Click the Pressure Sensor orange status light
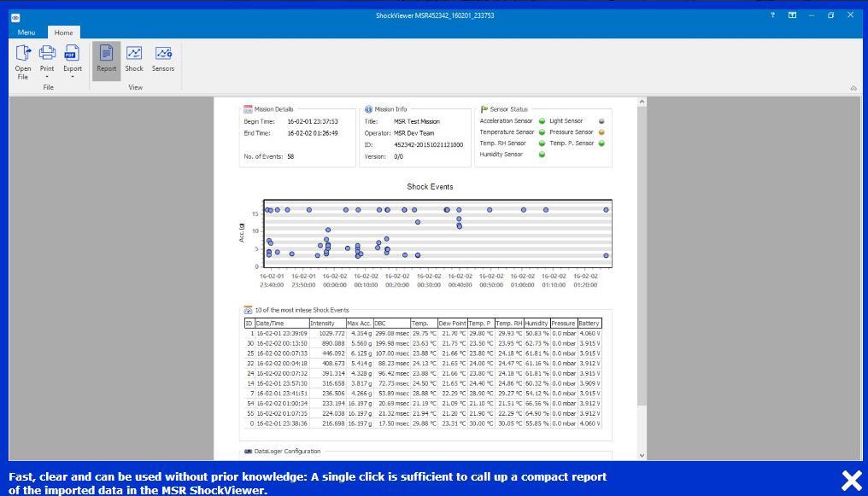This screenshot has height=496, width=868. [601, 132]
